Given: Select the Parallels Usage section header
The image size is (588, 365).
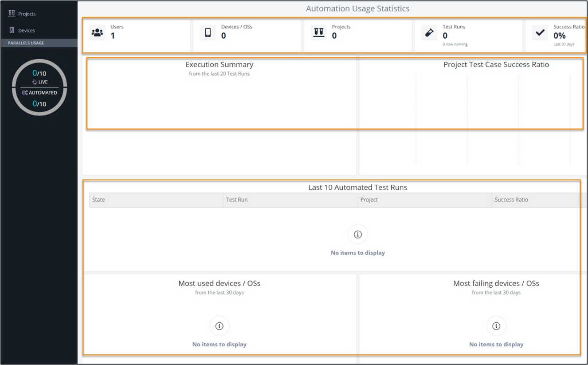Looking at the screenshot, I should [x=26, y=43].
